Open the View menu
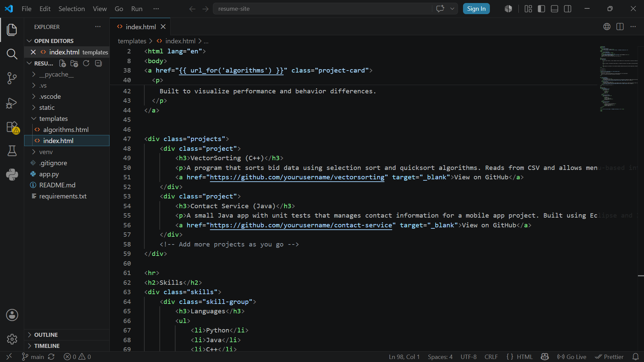This screenshot has height=362, width=644. pos(100,9)
